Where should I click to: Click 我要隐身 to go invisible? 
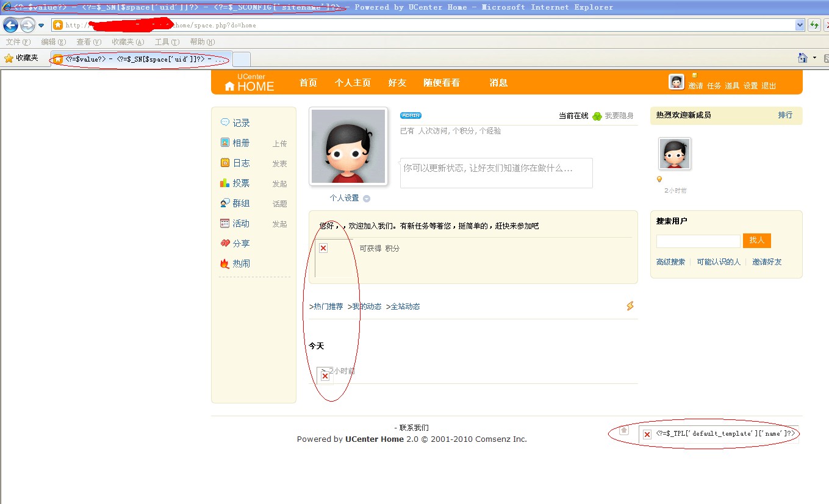pyautogui.click(x=619, y=116)
